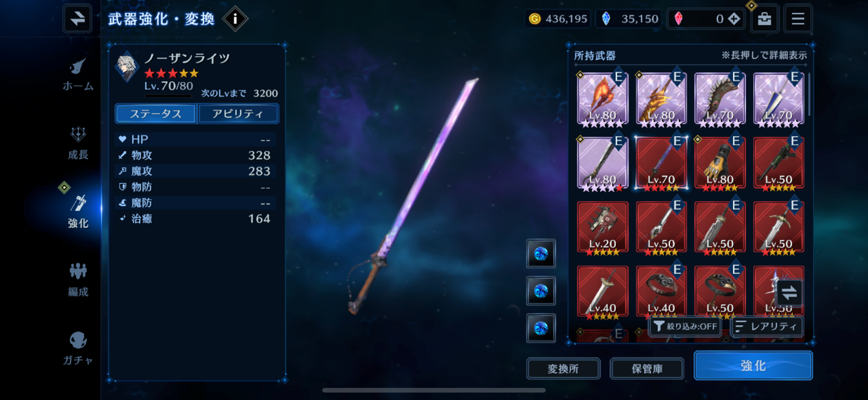Tap the info icon beside 武器強化・変換
This screenshot has width=868, height=400.
[x=235, y=19]
